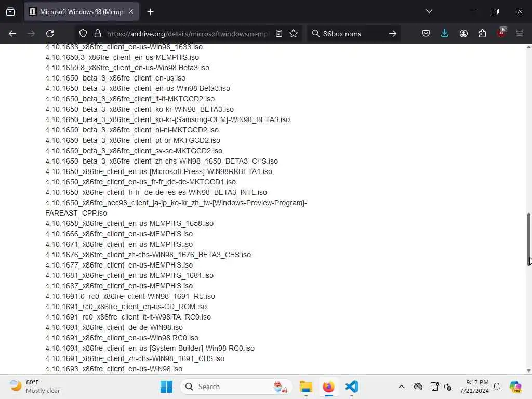Bookmark this page with star icon
Viewport: 532px width, 399px height.
coord(294,34)
